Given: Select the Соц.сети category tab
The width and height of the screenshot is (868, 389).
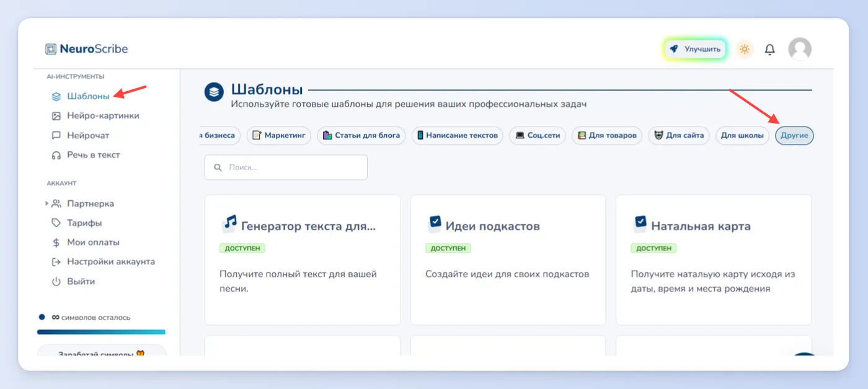Looking at the screenshot, I should coord(538,135).
